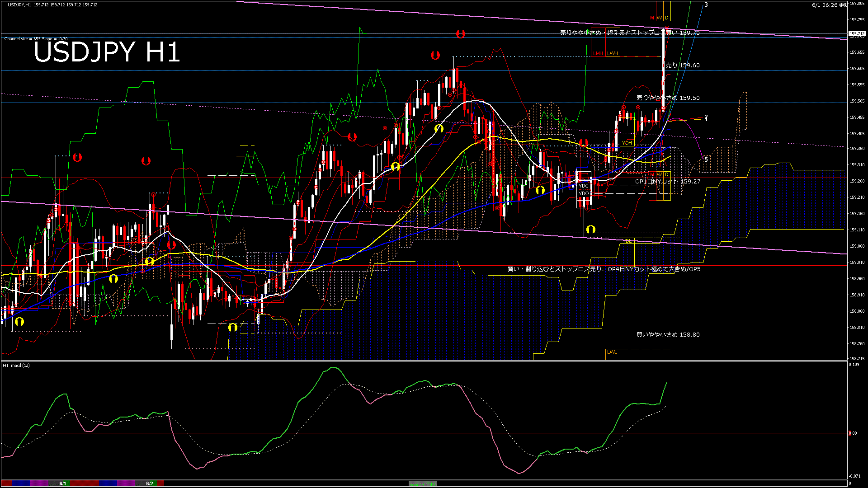Click the 6/1 date session marker
This screenshot has width=868, height=488.
pyautogui.click(x=63, y=483)
